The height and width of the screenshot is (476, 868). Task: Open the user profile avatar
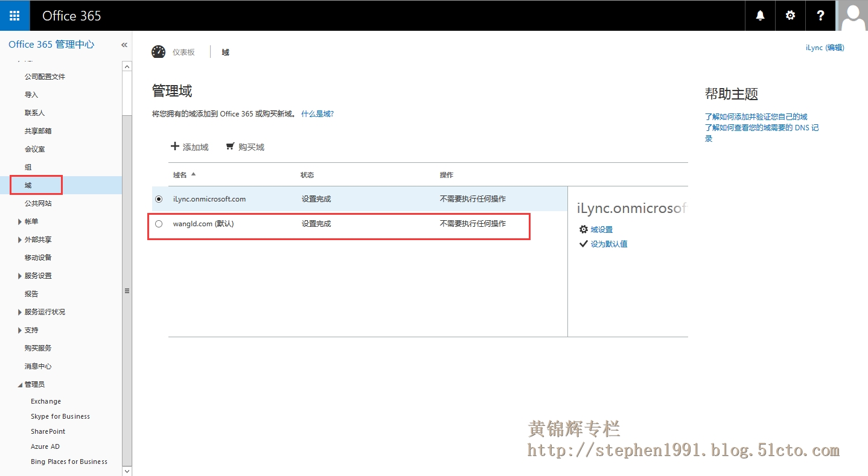853,16
